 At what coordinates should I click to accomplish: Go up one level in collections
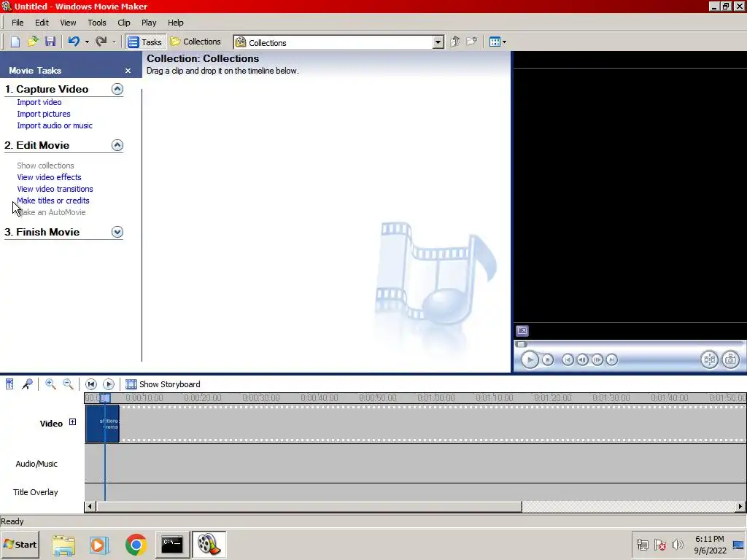click(454, 42)
